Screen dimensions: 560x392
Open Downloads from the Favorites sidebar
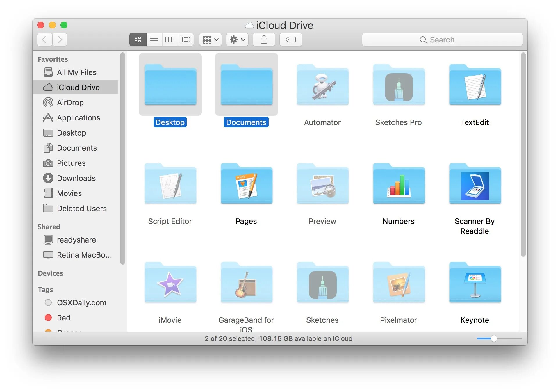tap(76, 178)
